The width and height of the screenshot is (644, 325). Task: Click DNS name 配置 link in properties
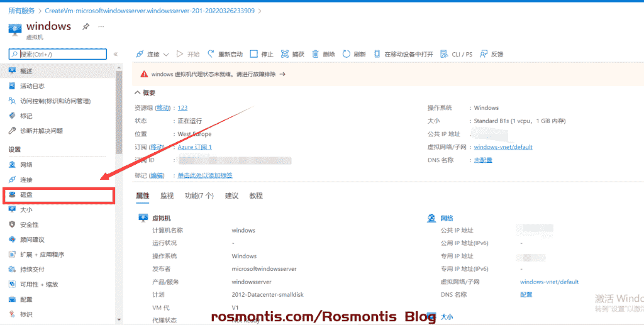click(526, 295)
